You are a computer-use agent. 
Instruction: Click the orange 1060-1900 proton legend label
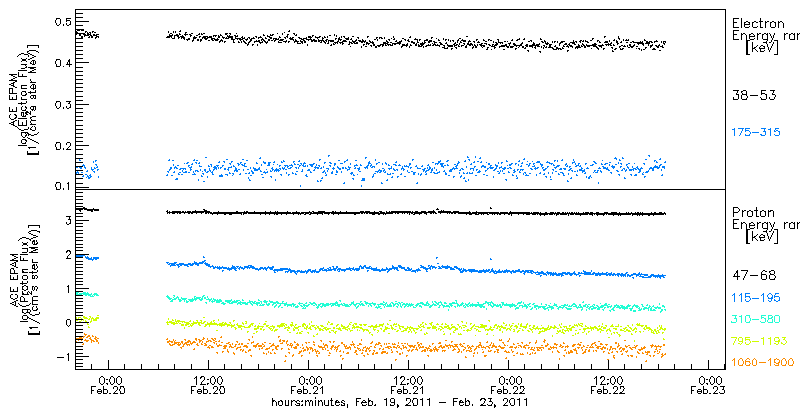763,363
